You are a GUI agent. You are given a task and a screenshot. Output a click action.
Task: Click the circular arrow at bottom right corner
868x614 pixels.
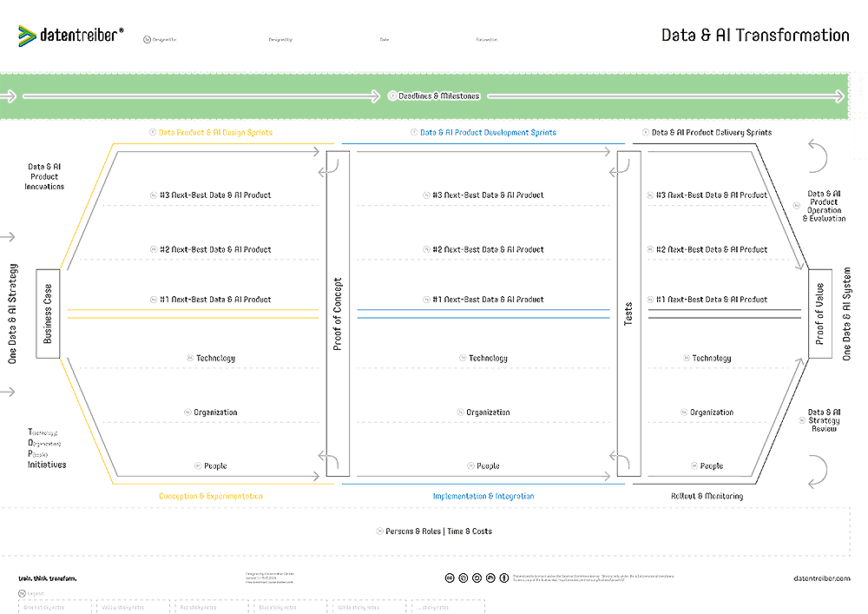(817, 472)
